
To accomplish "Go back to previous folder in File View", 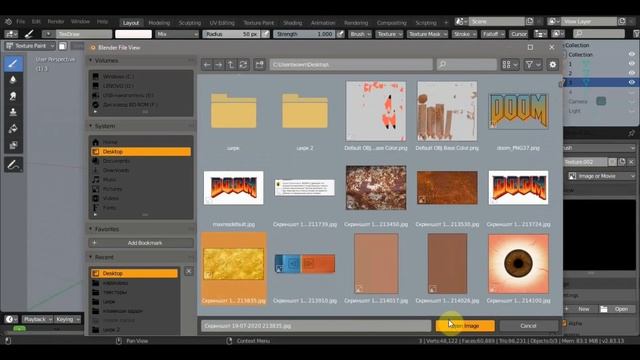I will (x=207, y=64).
